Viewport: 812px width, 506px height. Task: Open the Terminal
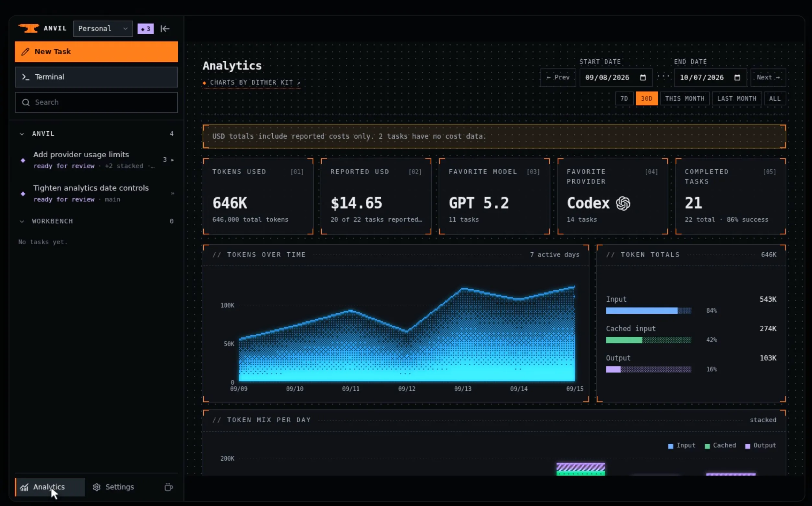click(x=96, y=77)
